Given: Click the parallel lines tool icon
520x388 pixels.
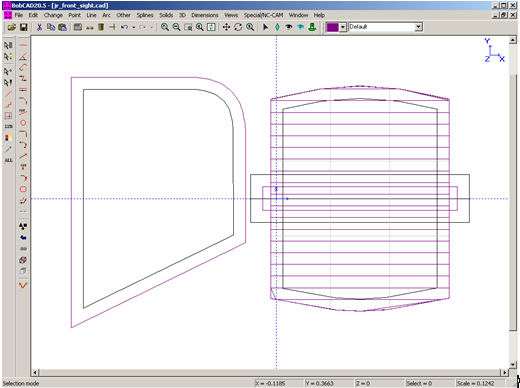Looking at the screenshot, I should coord(23,90).
